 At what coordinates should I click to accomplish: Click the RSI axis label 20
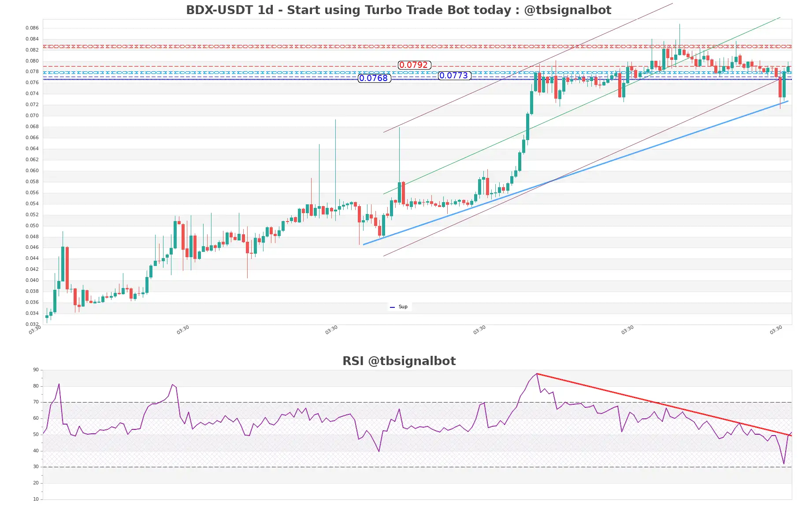pyautogui.click(x=36, y=483)
